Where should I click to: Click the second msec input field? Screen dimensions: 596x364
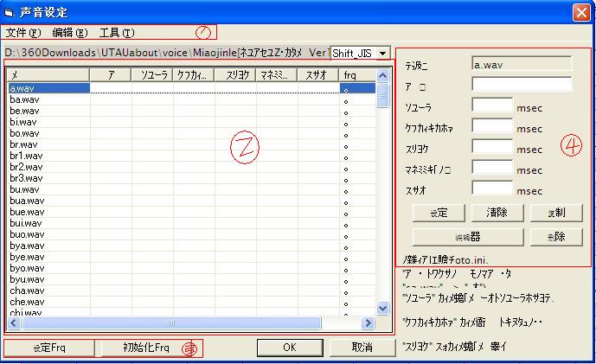pos(492,125)
